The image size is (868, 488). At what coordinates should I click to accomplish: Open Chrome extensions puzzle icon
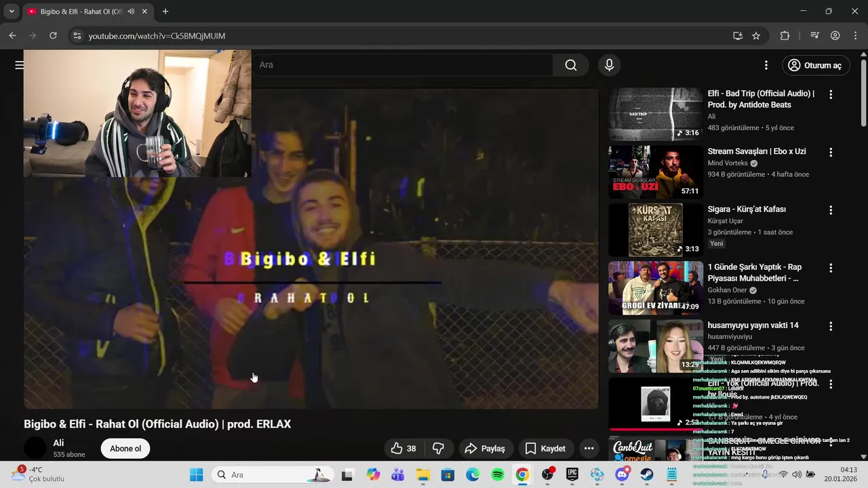[785, 36]
